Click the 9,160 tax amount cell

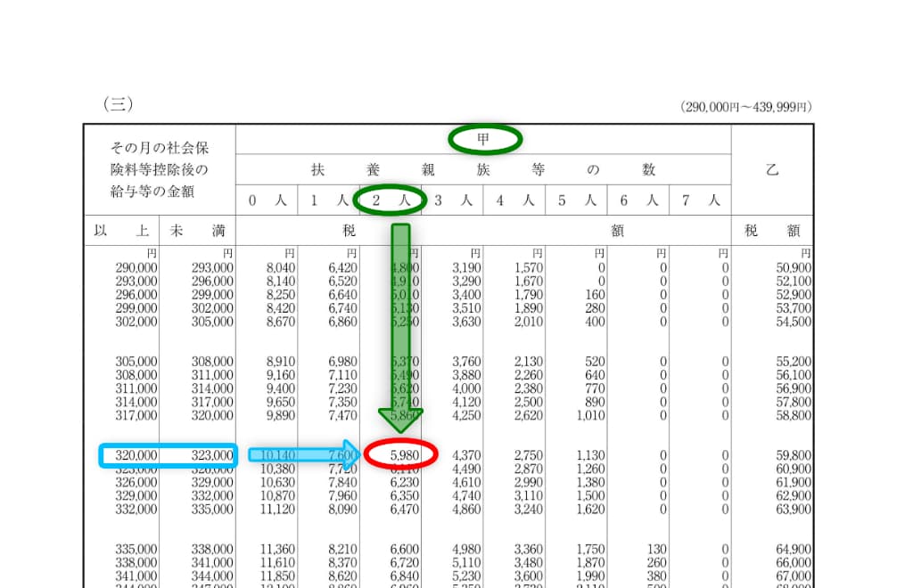point(281,375)
